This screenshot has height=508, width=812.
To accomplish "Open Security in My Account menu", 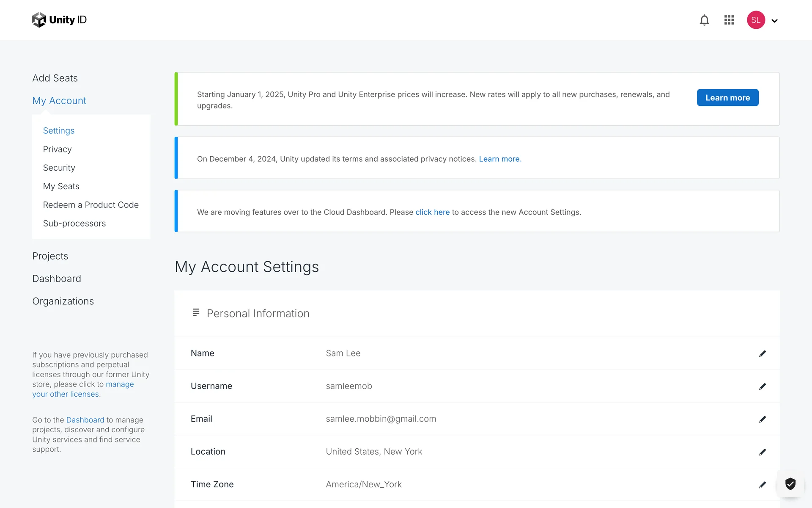I will (59, 168).
